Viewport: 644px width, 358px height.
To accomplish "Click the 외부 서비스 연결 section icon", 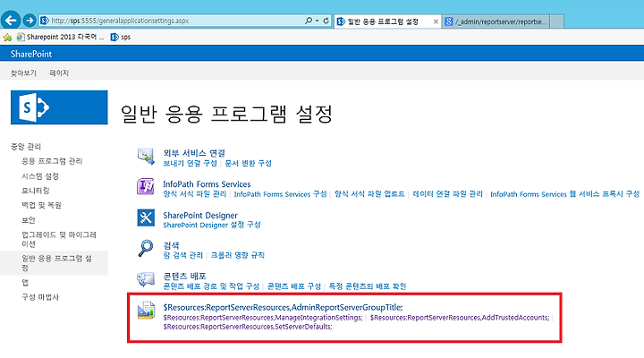I will coord(146,157).
